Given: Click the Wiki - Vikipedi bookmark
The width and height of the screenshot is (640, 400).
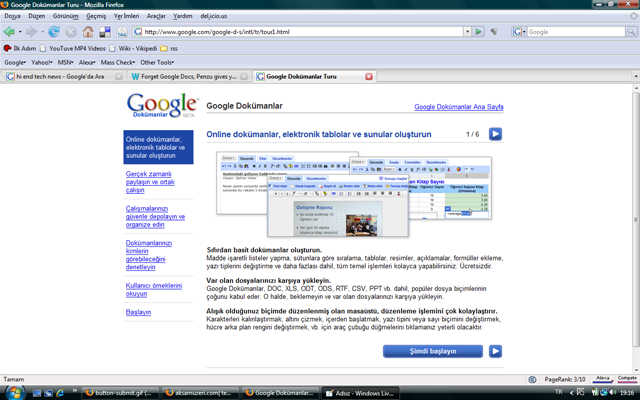Looking at the screenshot, I should coord(133,48).
